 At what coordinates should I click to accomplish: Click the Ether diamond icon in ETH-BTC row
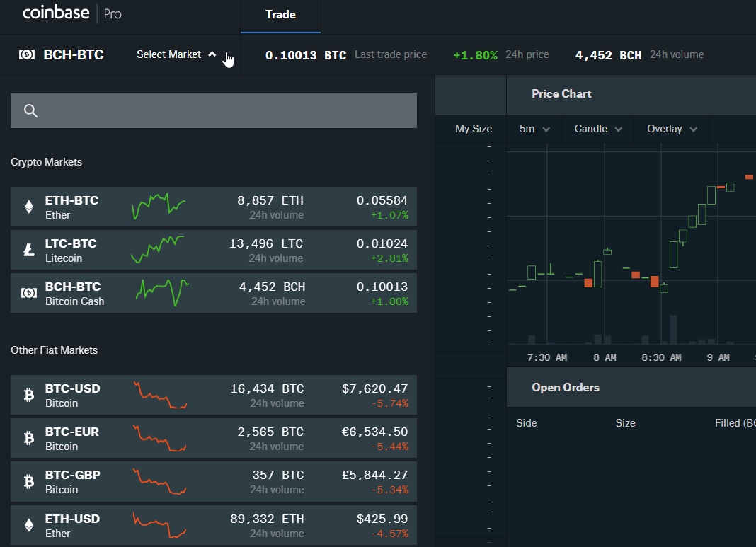point(29,207)
